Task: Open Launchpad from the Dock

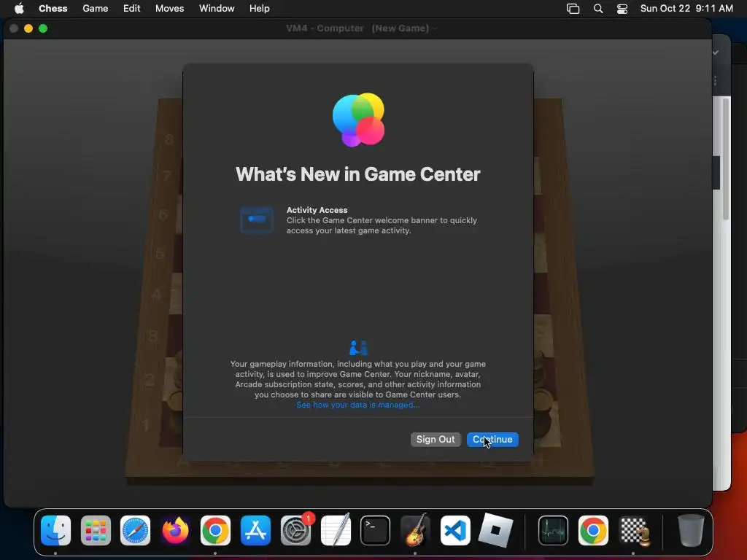Action: click(x=96, y=530)
